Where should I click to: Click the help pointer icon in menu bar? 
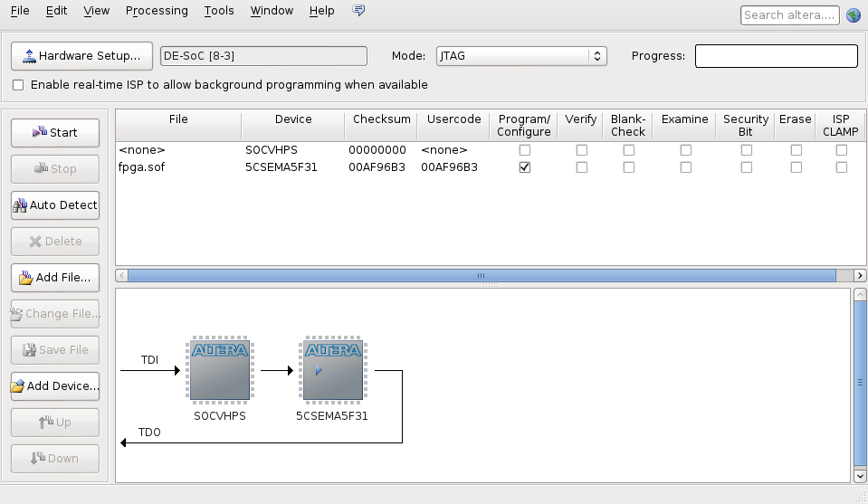[x=358, y=11]
